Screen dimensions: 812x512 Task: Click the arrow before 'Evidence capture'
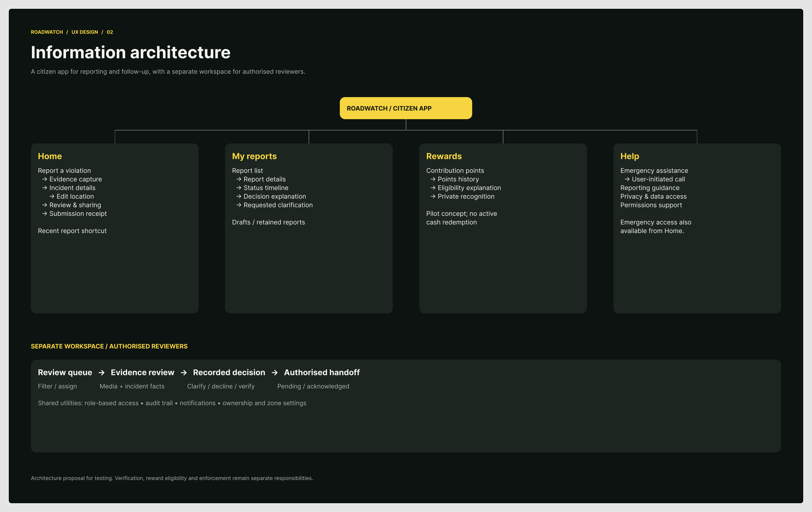pyautogui.click(x=45, y=179)
